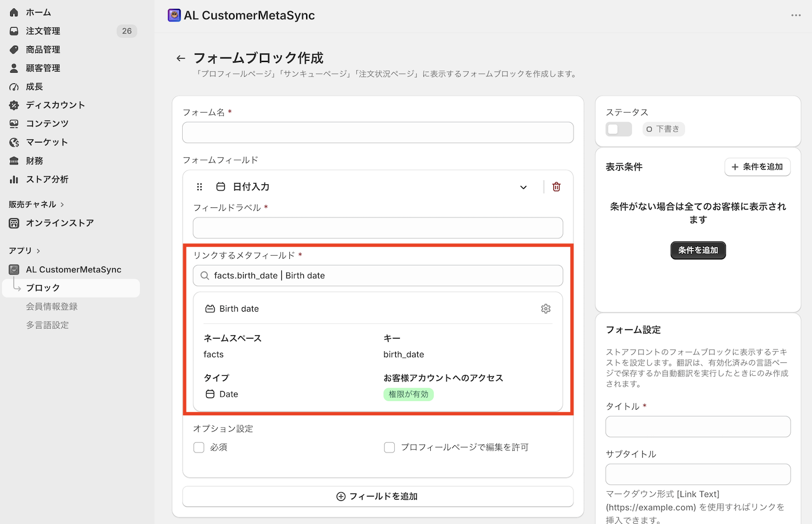Click the search magnifier in metafield box
This screenshot has width=812, height=524.
tap(205, 276)
